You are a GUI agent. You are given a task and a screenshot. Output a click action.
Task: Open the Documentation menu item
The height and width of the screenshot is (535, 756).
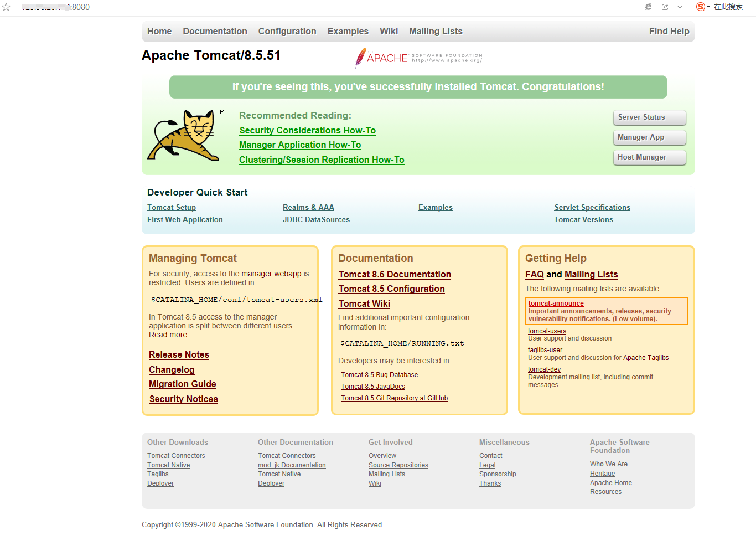215,31
